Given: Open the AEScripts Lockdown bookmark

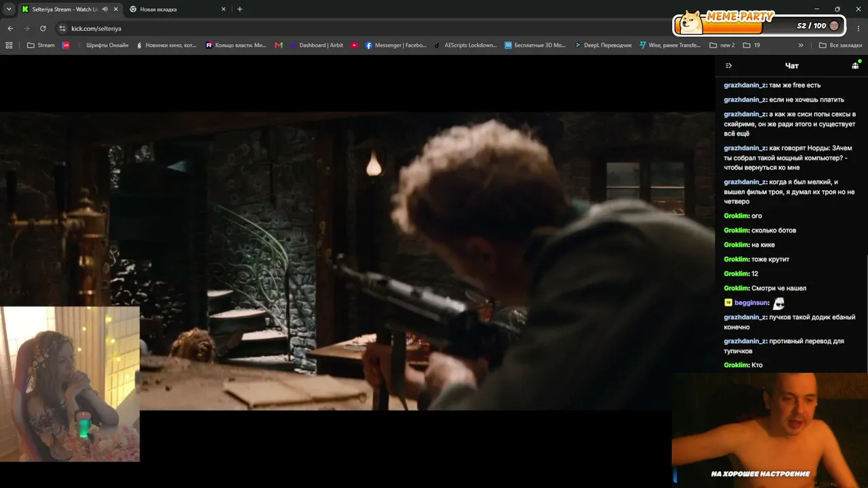Looking at the screenshot, I should 466,45.
